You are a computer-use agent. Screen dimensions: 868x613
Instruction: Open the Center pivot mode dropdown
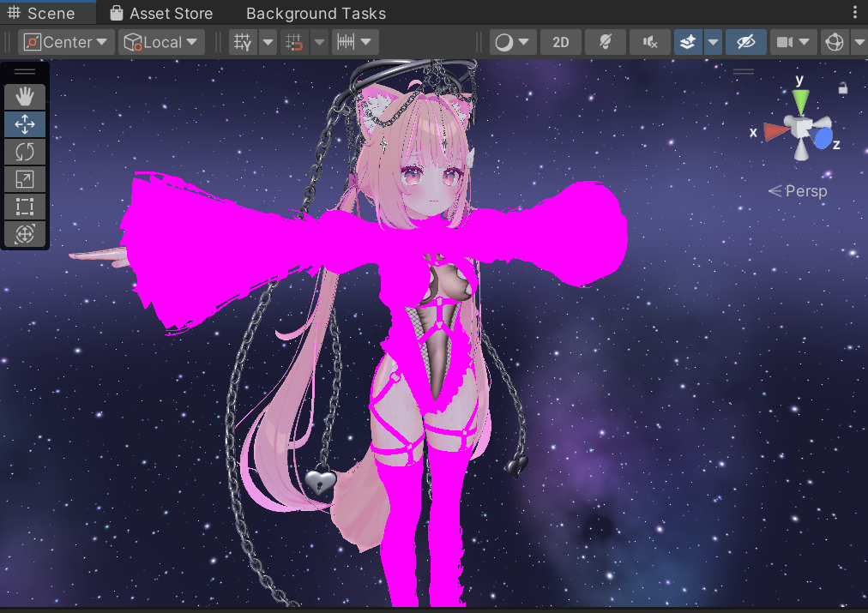[x=66, y=42]
